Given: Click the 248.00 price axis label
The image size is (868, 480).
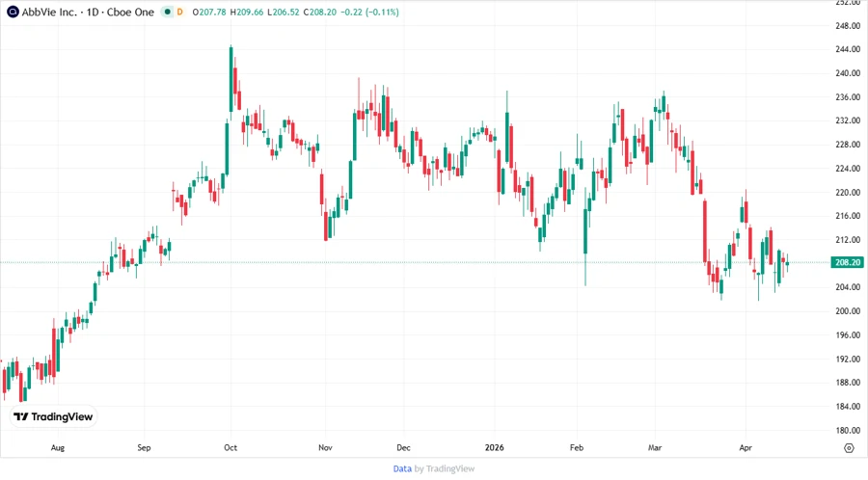Looking at the screenshot, I should (x=848, y=25).
